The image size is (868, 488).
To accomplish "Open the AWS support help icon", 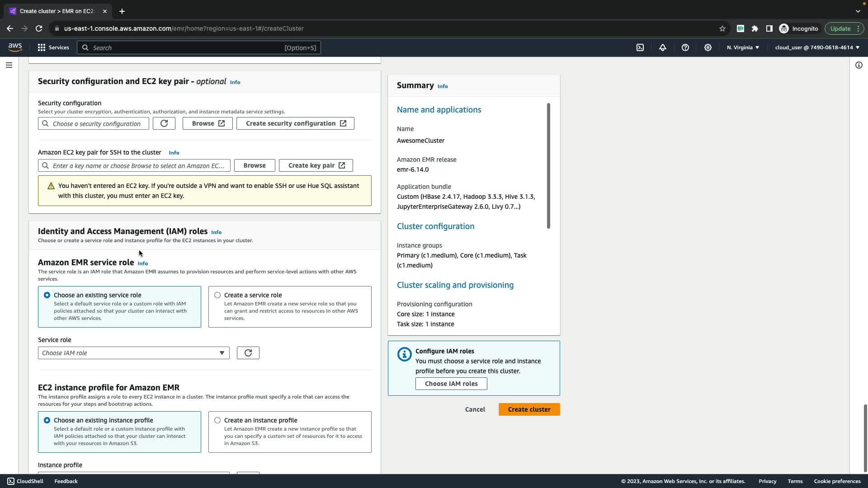I will point(685,47).
